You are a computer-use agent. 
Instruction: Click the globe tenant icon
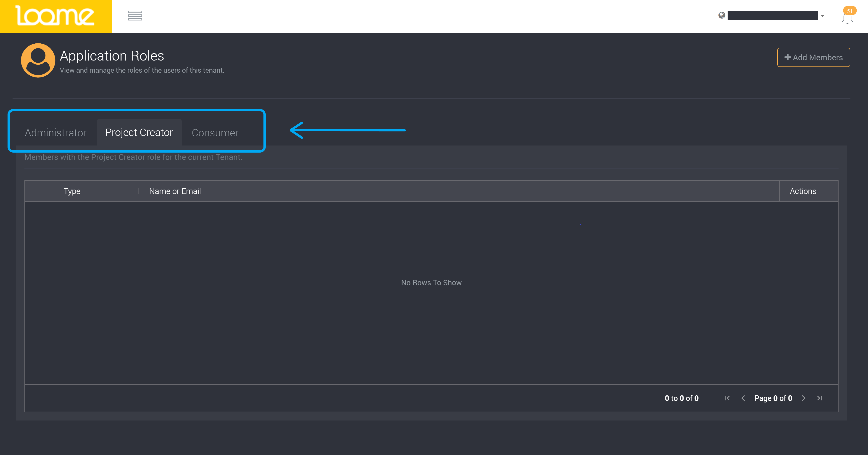pos(721,15)
